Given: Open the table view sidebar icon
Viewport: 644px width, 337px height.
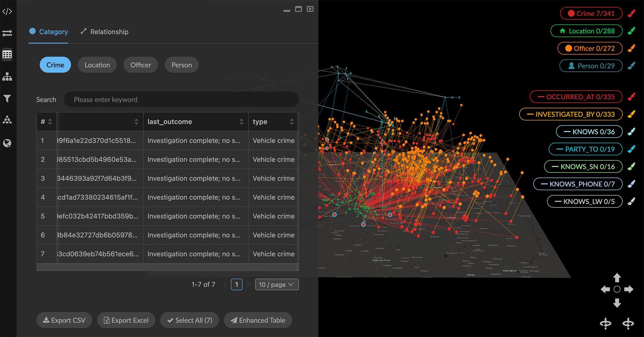Looking at the screenshot, I should 7,54.
